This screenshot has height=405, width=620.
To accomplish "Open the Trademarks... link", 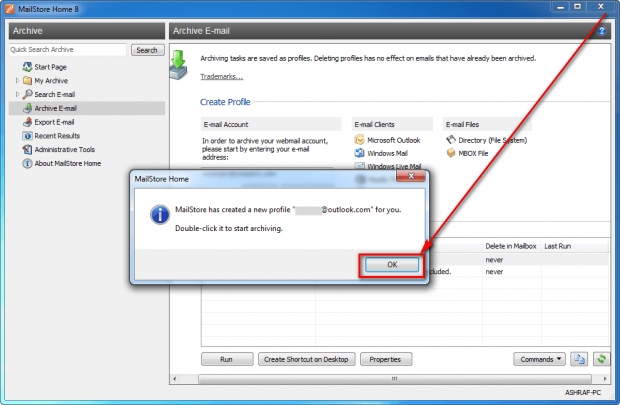I will tap(221, 76).
